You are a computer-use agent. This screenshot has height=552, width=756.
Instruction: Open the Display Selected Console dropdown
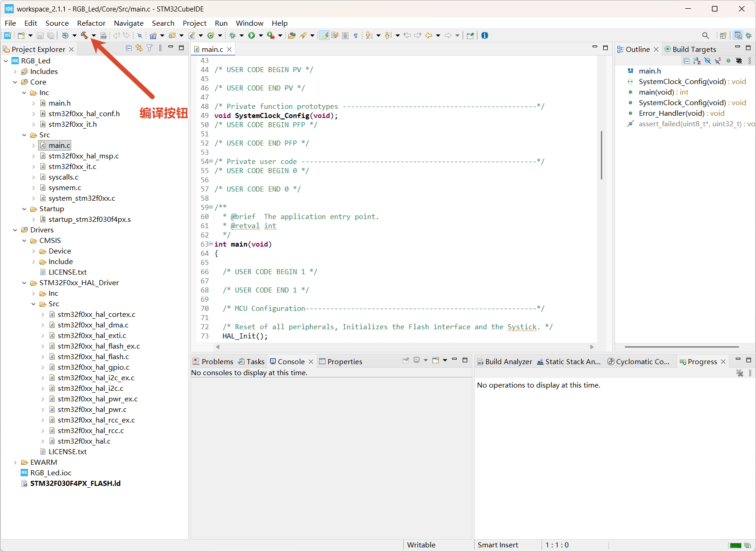(426, 360)
